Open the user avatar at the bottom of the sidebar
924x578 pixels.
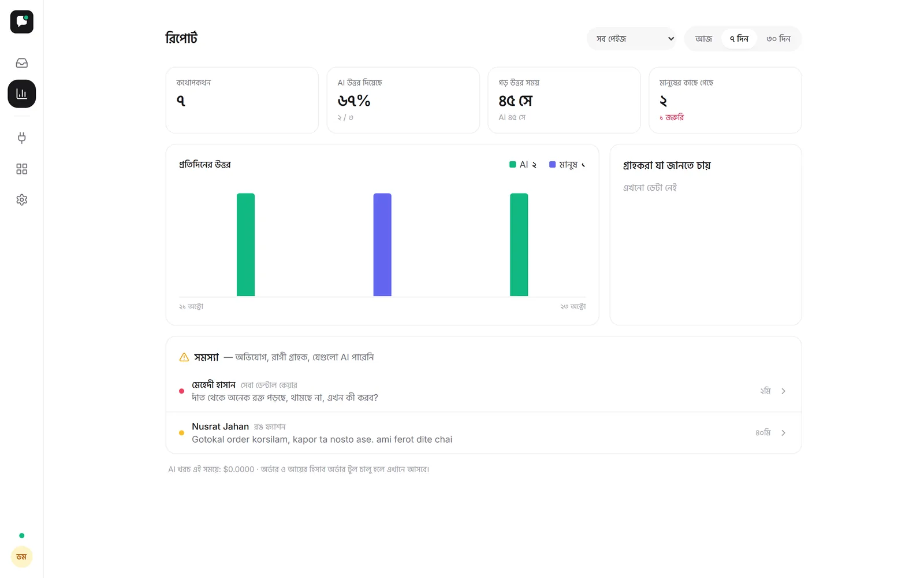coord(21,557)
